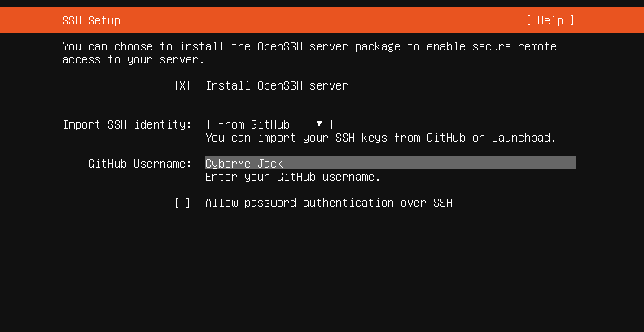Enable the Allow password authentication checkbox
This screenshot has height=332, width=644.
(x=182, y=203)
